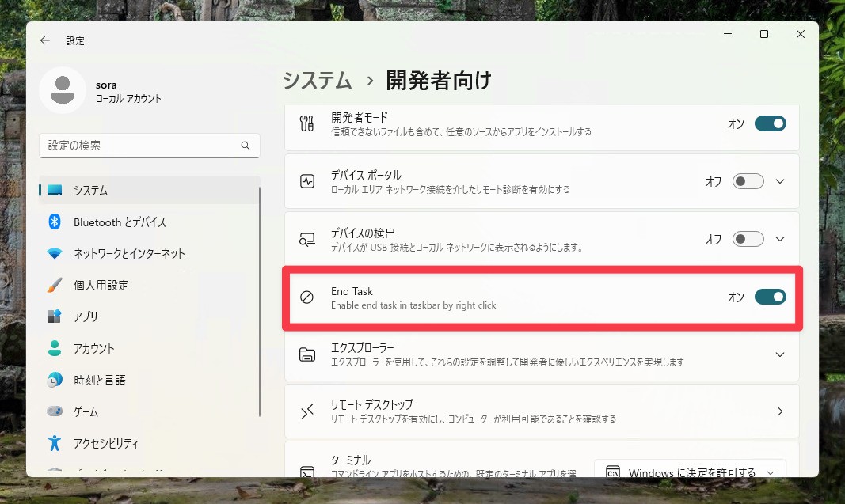This screenshot has width=845, height=504.
Task: Click the search magnifier icon
Action: pyautogui.click(x=246, y=146)
